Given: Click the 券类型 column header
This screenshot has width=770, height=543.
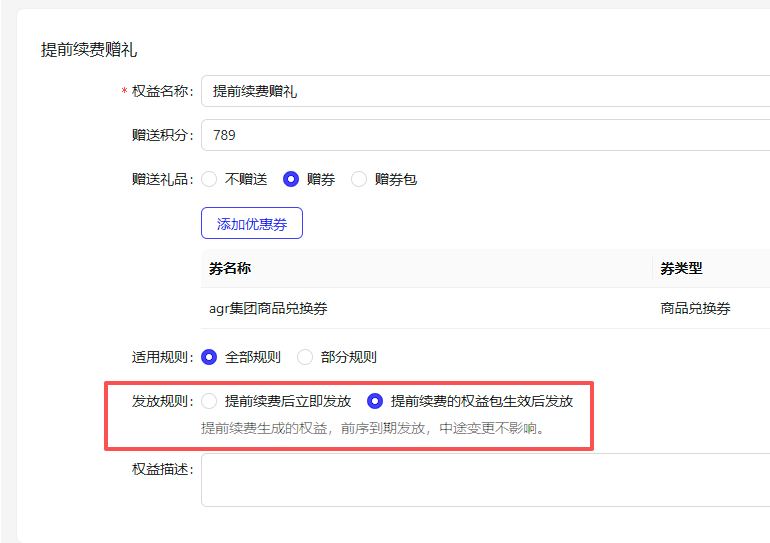Looking at the screenshot, I should (x=681, y=269).
